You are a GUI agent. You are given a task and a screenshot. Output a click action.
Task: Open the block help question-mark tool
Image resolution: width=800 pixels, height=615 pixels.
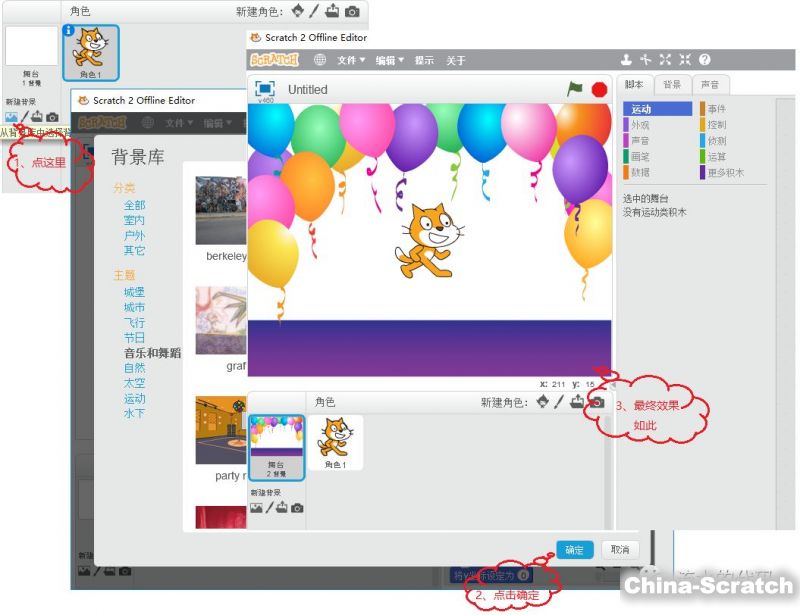pyautogui.click(x=705, y=60)
